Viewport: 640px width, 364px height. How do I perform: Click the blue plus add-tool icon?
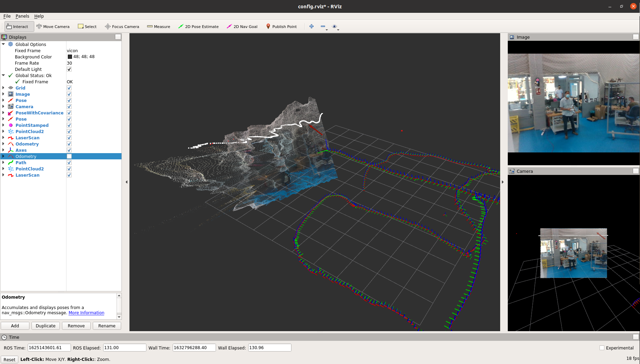point(312,26)
